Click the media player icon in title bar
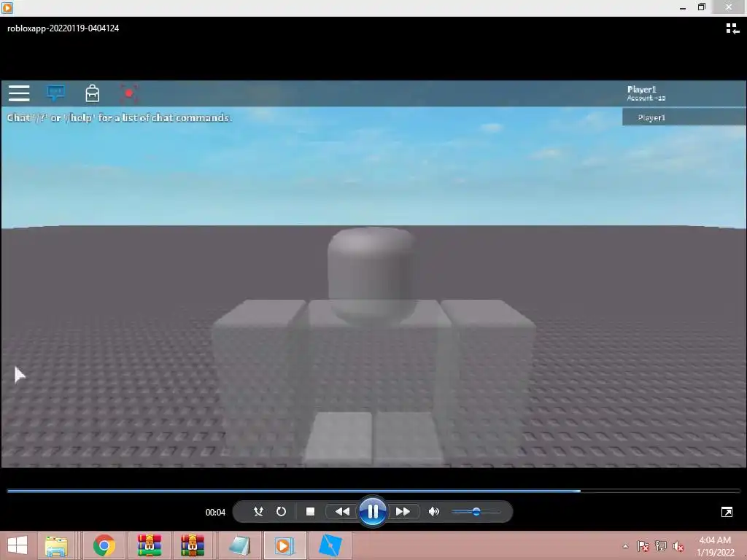Image resolution: width=747 pixels, height=560 pixels. (7, 7)
